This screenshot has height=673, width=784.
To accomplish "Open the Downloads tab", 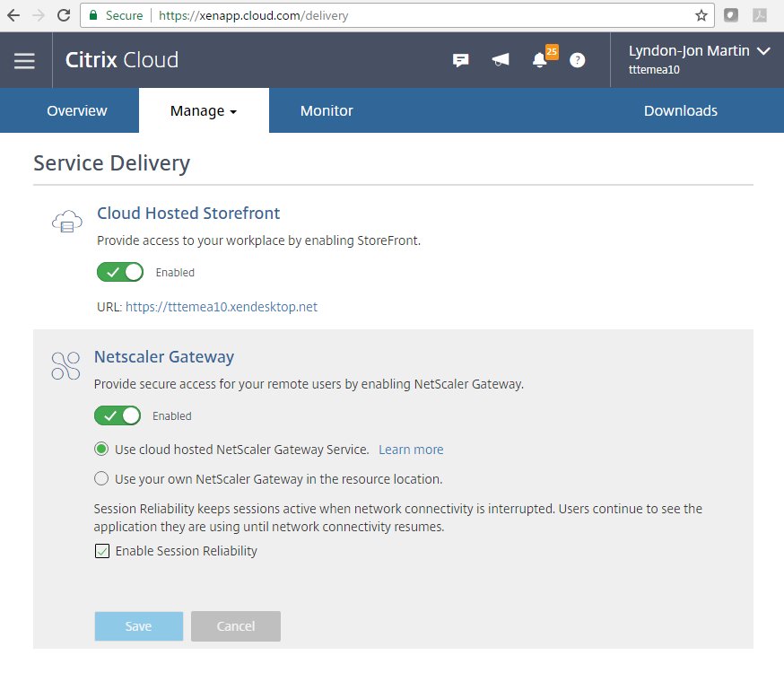I will [681, 110].
